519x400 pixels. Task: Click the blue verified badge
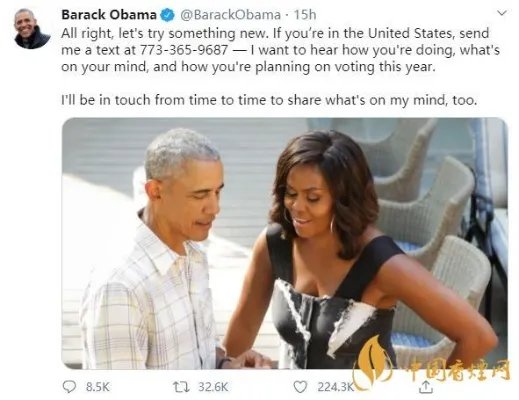click(168, 15)
